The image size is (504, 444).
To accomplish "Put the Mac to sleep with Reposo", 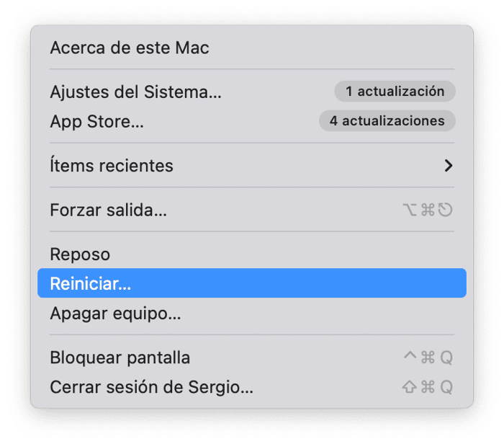I will coord(80,254).
